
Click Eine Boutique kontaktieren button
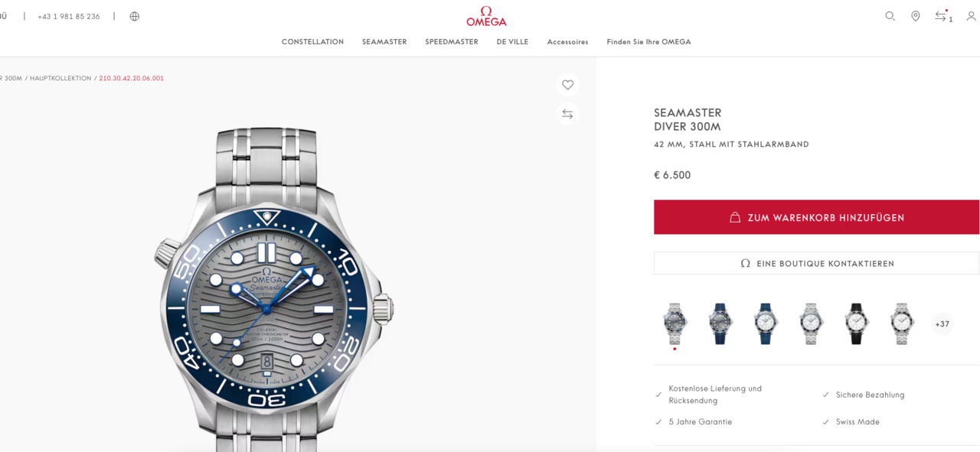tap(816, 263)
